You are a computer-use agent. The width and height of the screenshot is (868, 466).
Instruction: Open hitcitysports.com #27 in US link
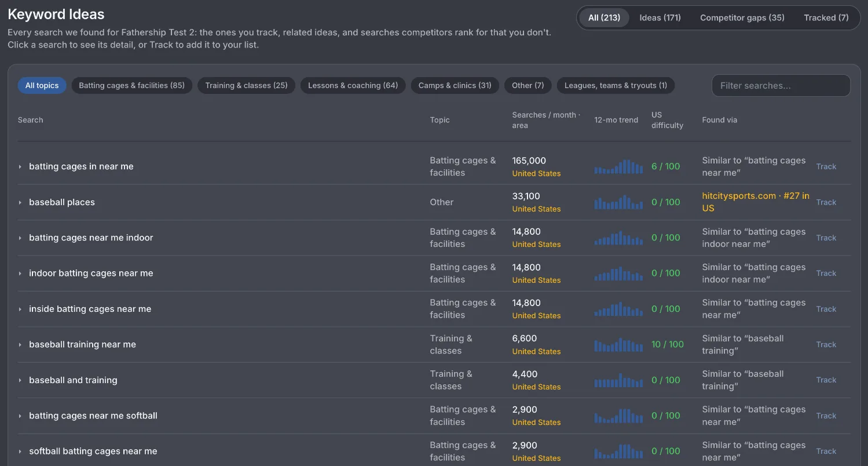coord(756,202)
